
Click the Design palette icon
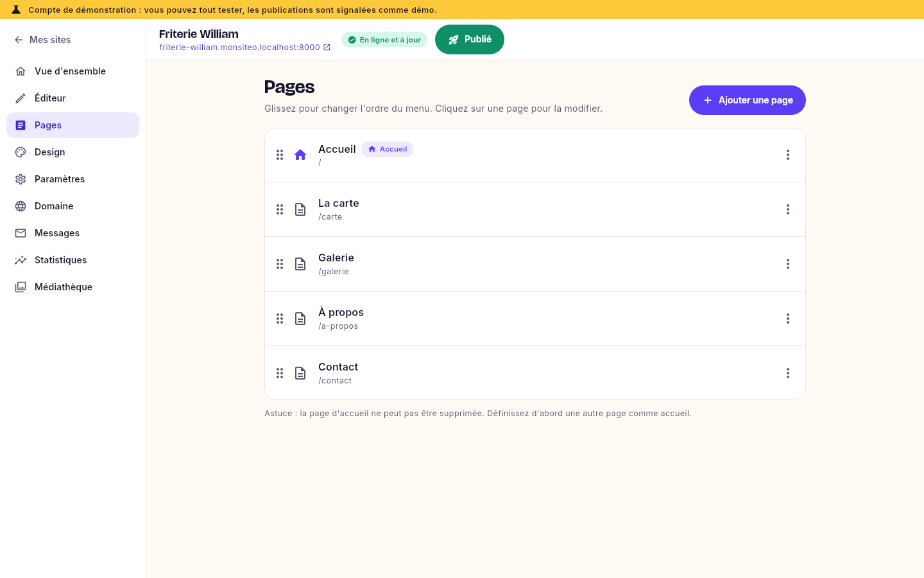pos(21,152)
